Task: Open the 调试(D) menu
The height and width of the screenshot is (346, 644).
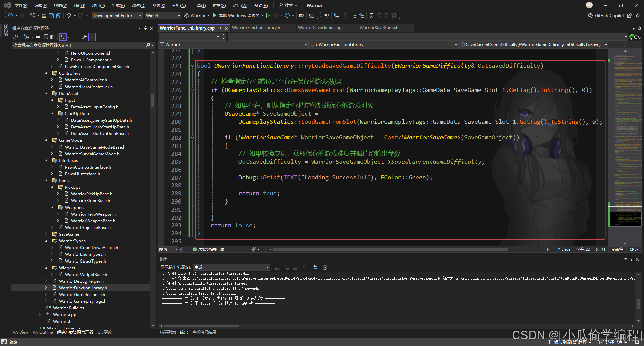Action: (138, 5)
